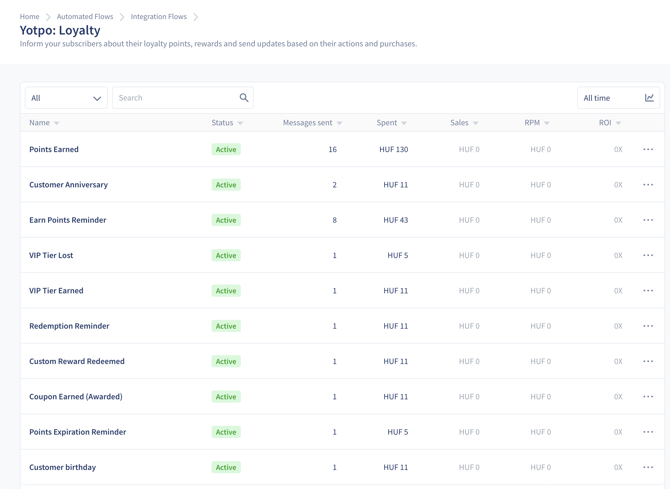Click messages sent count 16

(x=332, y=149)
